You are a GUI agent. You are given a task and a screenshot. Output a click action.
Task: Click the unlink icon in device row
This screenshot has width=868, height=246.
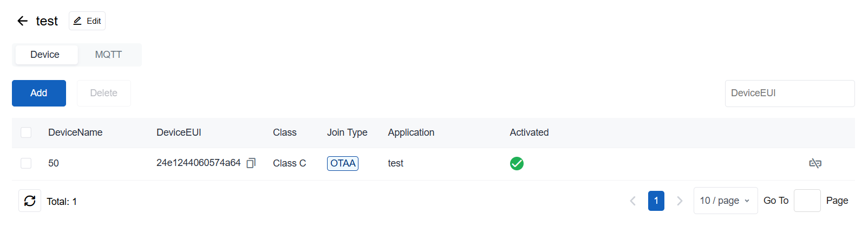(815, 163)
